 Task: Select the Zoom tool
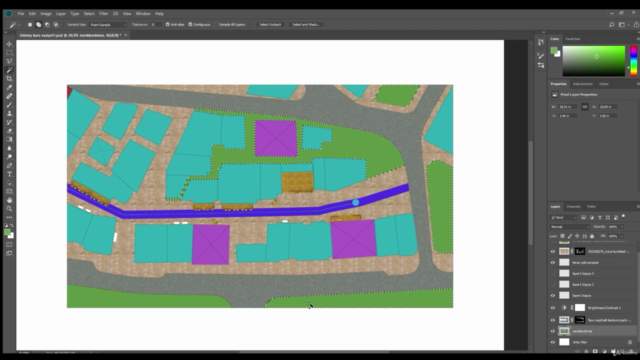9,209
